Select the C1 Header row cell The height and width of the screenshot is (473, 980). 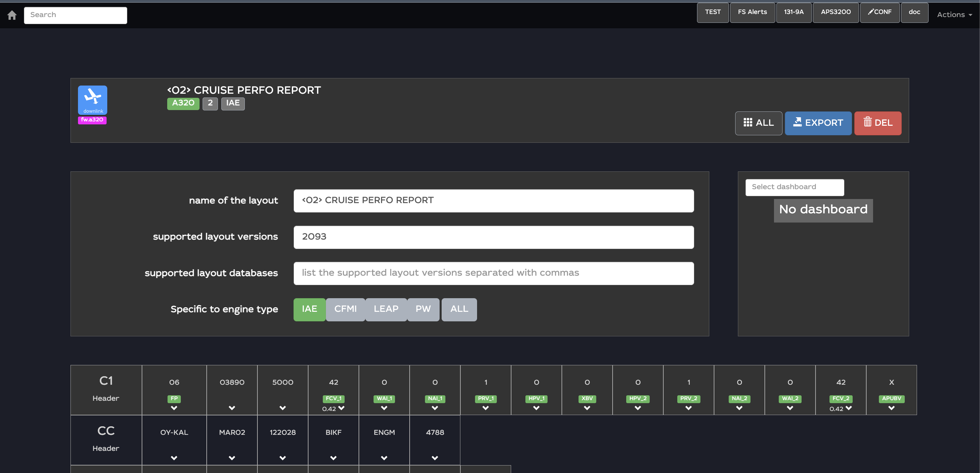click(x=106, y=390)
